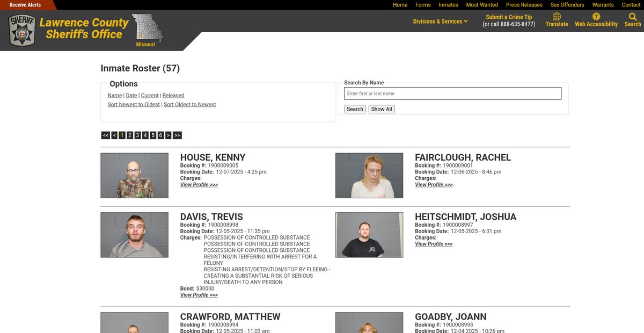Click the DAVIS, TREVIS name heading
This screenshot has height=333, width=644.
pos(211,217)
